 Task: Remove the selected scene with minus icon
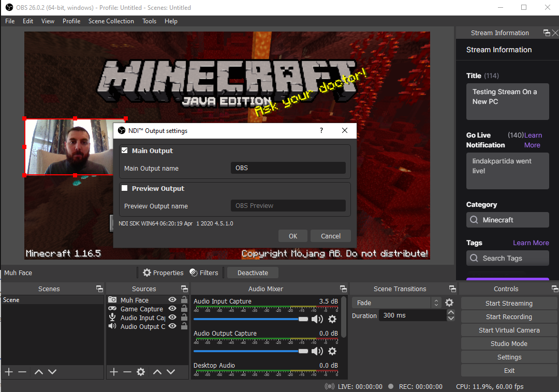pos(22,372)
